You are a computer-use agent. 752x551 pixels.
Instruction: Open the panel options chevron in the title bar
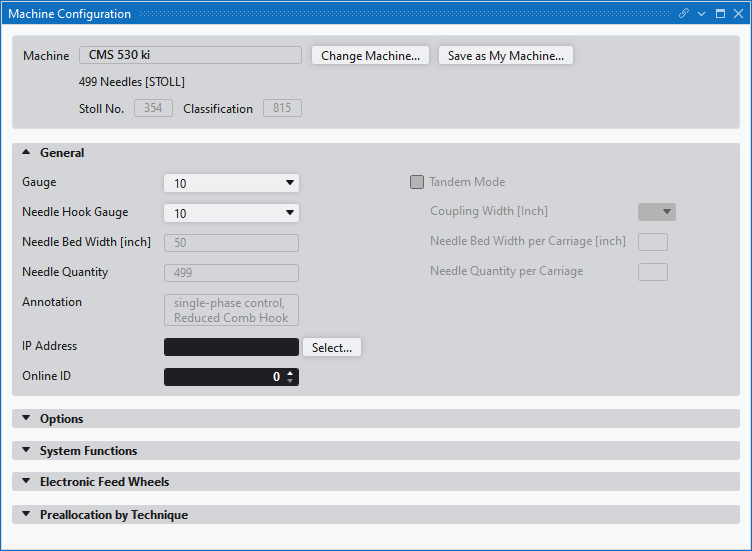click(702, 14)
